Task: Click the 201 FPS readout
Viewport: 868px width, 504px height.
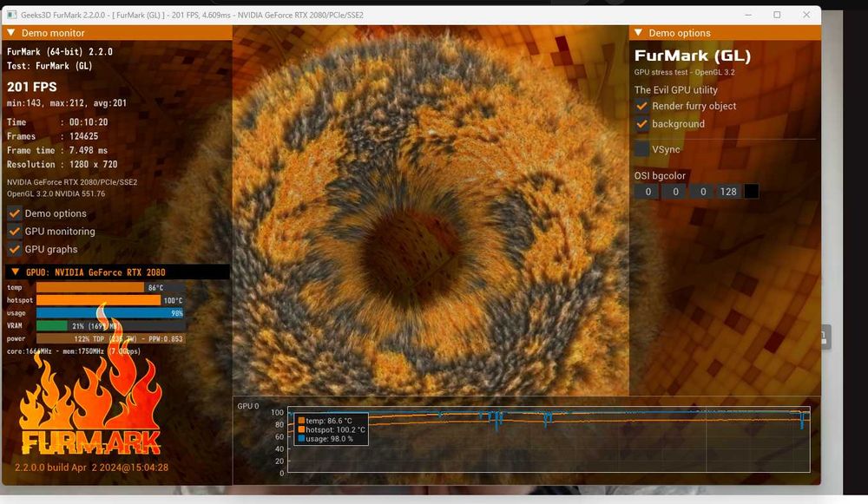Action: click(31, 87)
